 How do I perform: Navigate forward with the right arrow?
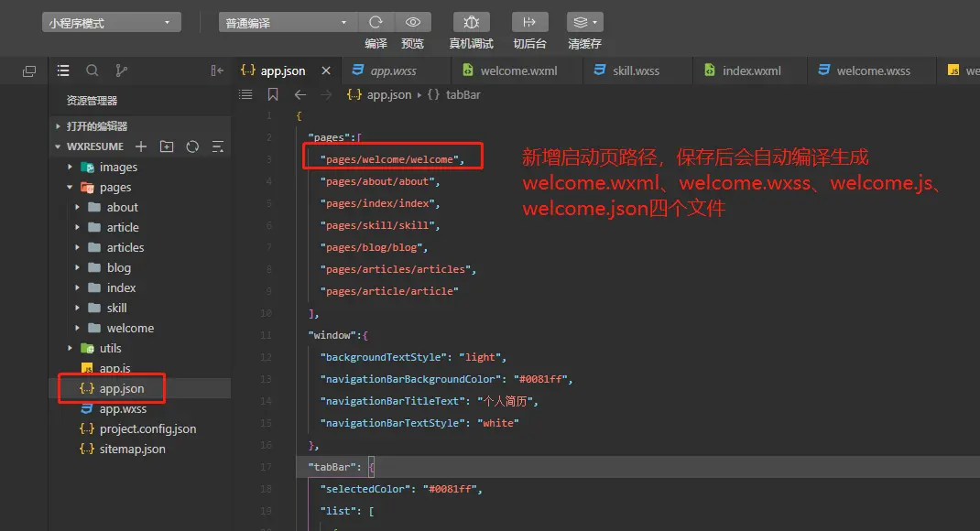pyautogui.click(x=326, y=94)
